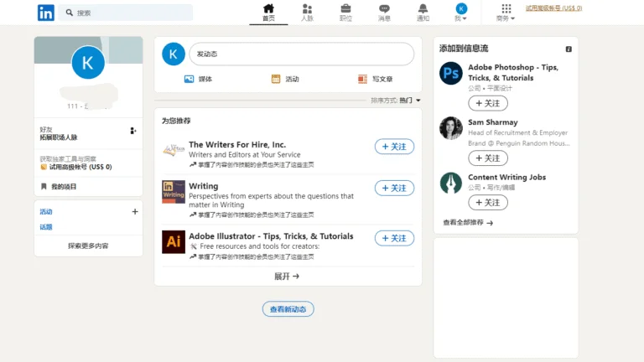Viewport: 644px width, 362px height.
Task: Click the 查看新动态 new posts button
Action: 288,309
